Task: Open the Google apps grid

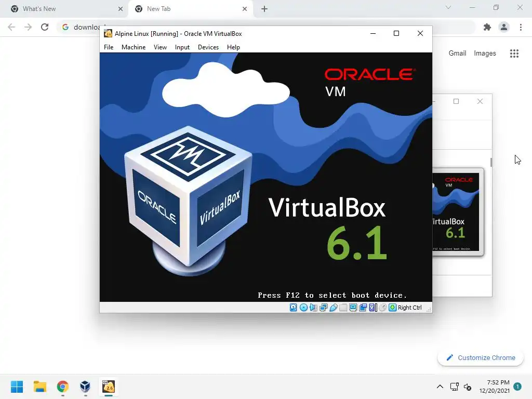Action: pos(514,54)
